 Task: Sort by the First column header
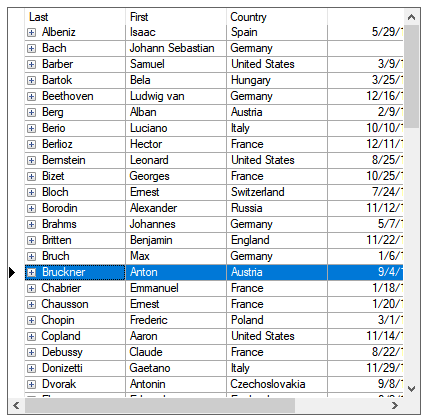point(176,17)
